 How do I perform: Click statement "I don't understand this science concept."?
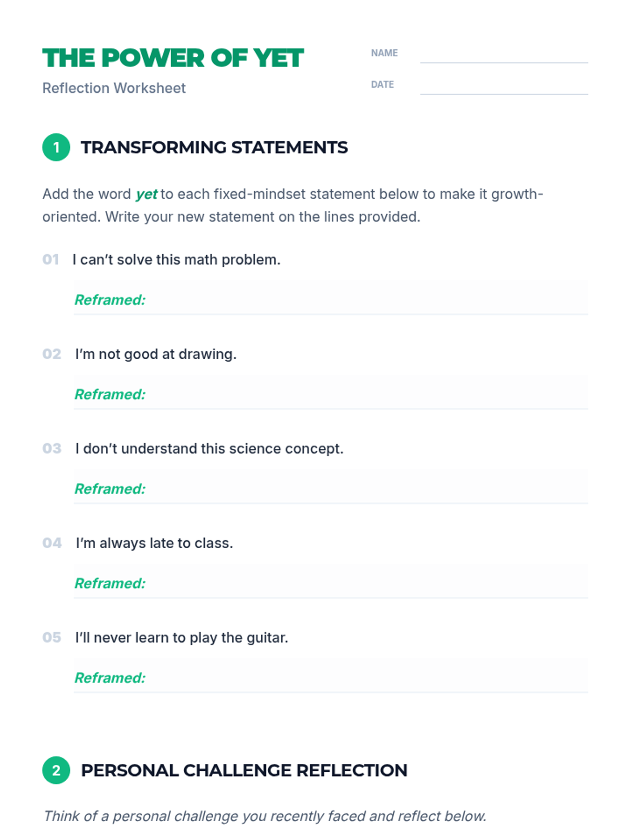point(209,449)
